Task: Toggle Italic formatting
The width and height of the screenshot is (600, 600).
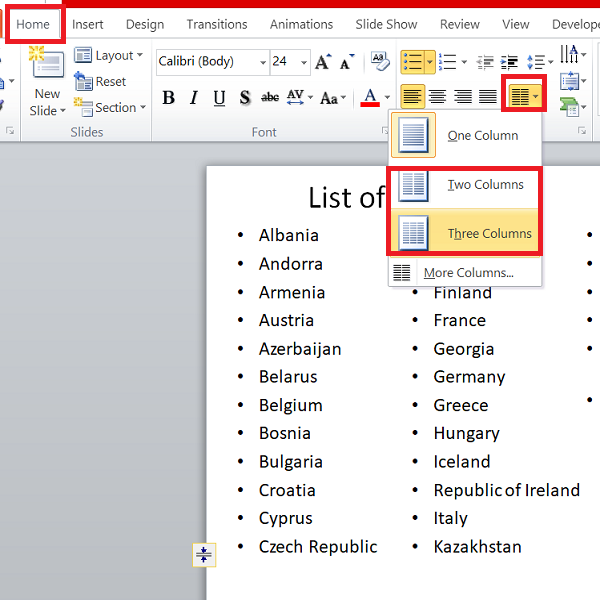Action: coord(194,98)
